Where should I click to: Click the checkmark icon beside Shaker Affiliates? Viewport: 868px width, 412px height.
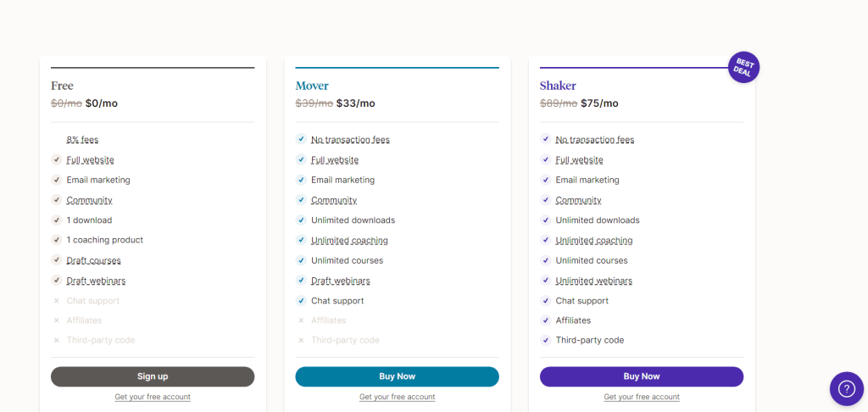coord(546,320)
